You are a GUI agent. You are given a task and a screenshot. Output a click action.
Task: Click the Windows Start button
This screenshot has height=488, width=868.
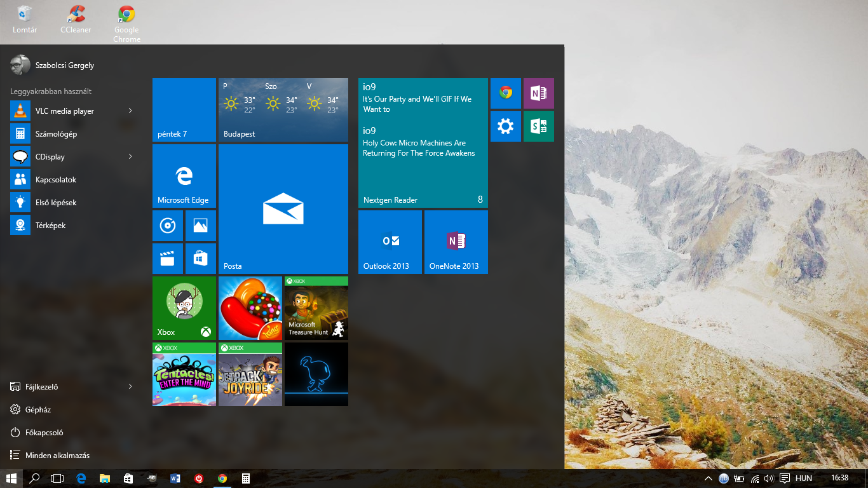[x=11, y=478]
